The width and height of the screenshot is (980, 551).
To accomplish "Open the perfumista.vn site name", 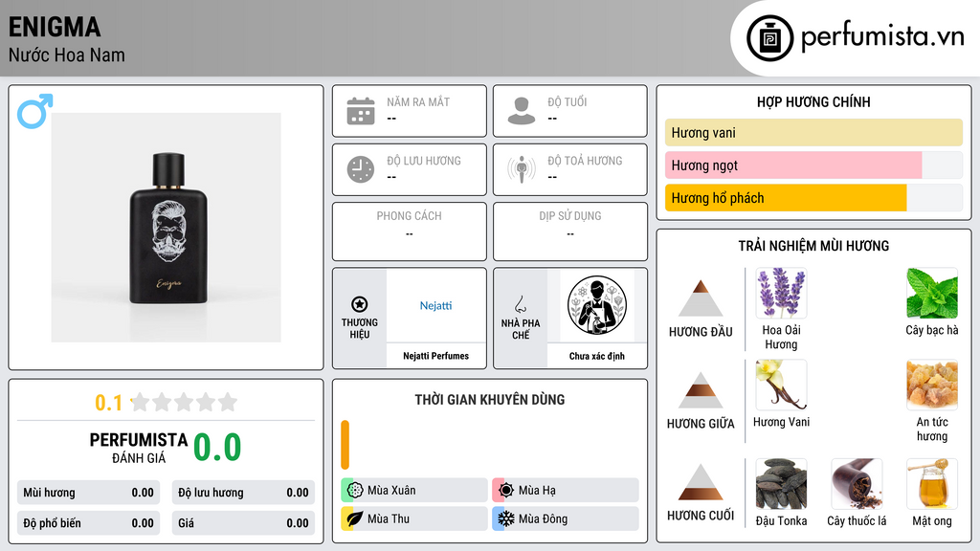I will (x=882, y=36).
